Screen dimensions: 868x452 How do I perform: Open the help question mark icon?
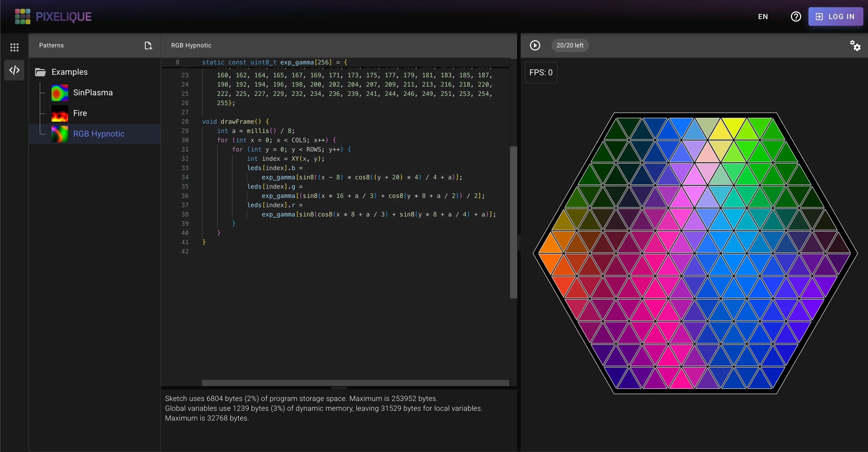[x=796, y=16]
